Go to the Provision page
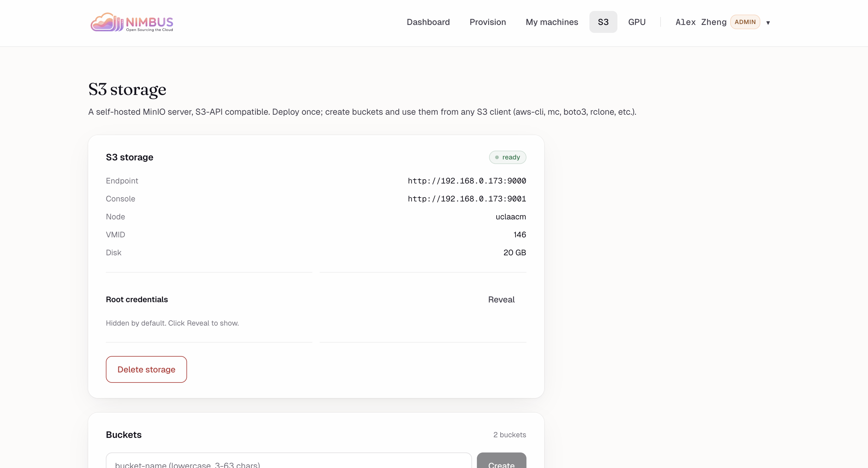 pyautogui.click(x=488, y=22)
